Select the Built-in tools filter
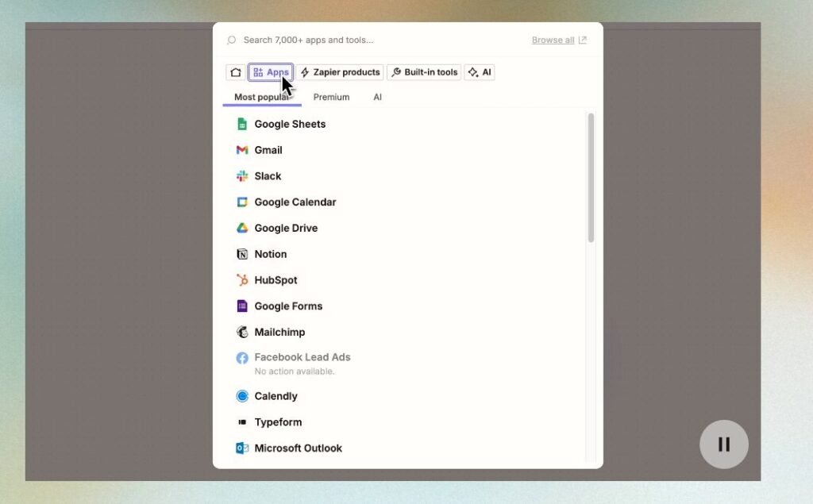 coord(424,72)
